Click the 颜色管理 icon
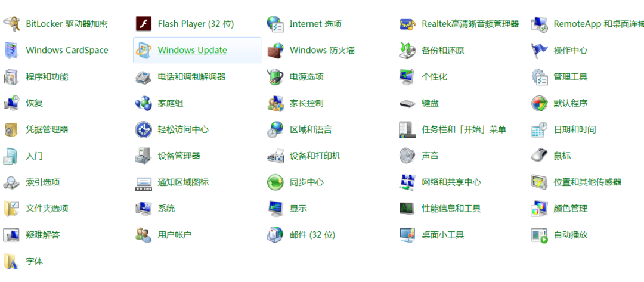The width and height of the screenshot is (644, 282). click(539, 209)
